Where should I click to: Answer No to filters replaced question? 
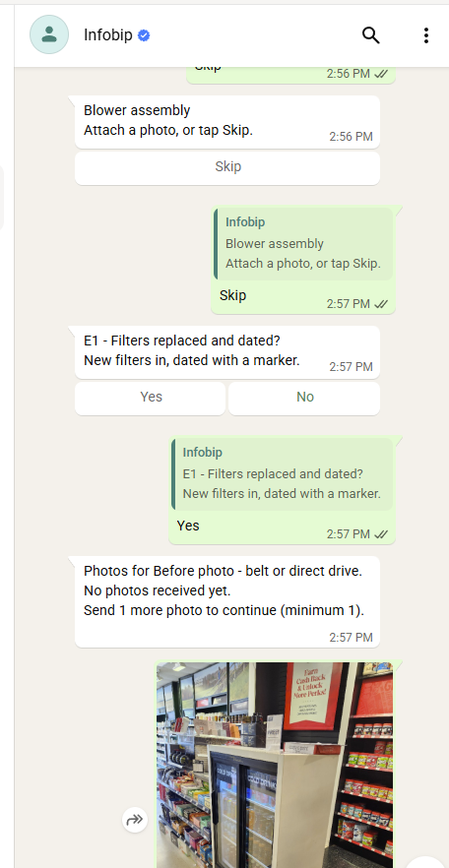click(304, 398)
